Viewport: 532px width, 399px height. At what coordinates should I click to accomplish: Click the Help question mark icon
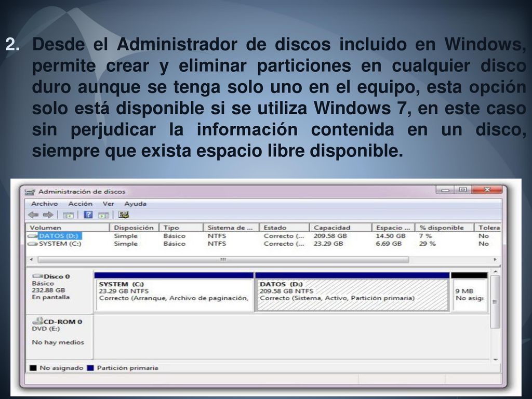click(88, 215)
